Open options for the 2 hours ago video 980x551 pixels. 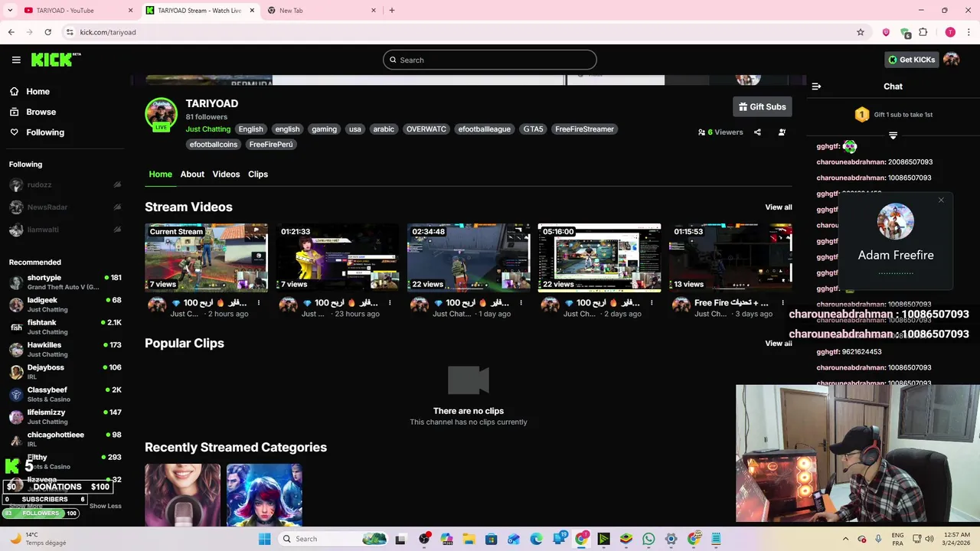(259, 303)
